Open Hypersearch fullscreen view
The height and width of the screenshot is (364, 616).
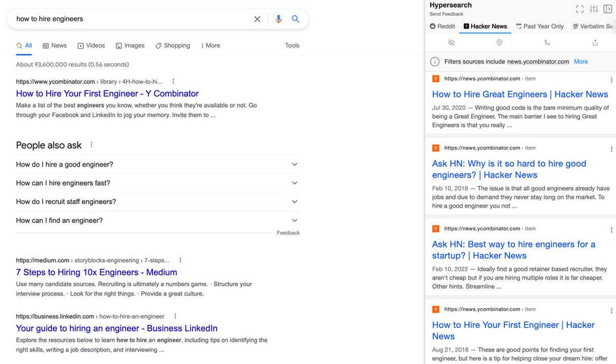point(580,9)
